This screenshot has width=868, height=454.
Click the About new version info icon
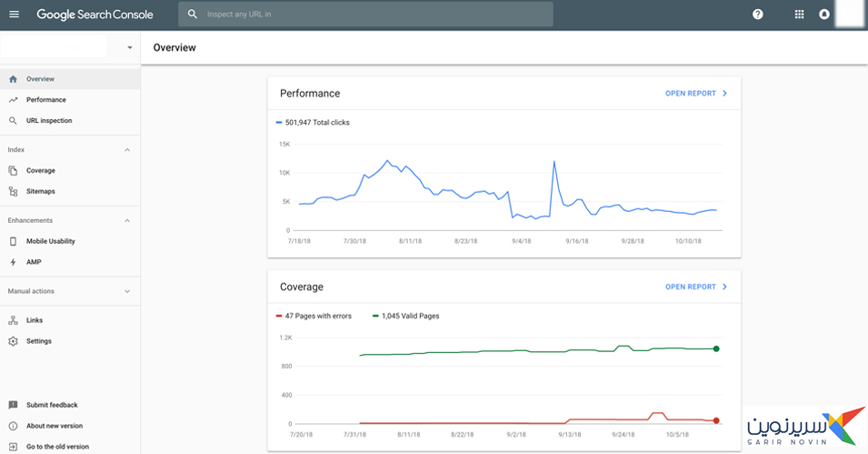tap(14, 426)
